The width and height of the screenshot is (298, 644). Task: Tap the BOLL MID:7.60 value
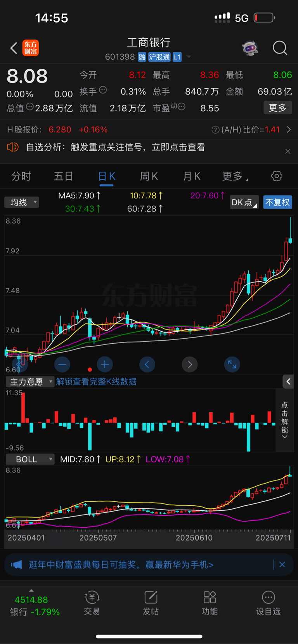[80, 459]
